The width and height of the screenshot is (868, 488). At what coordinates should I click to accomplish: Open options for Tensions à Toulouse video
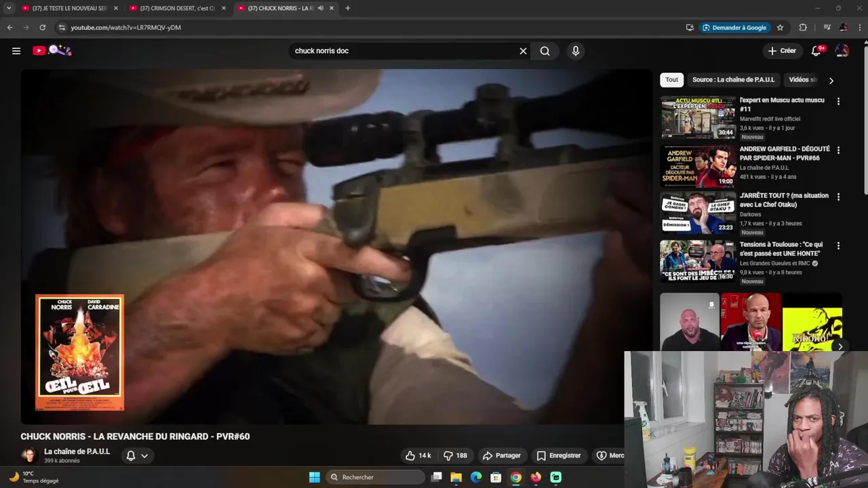click(838, 246)
